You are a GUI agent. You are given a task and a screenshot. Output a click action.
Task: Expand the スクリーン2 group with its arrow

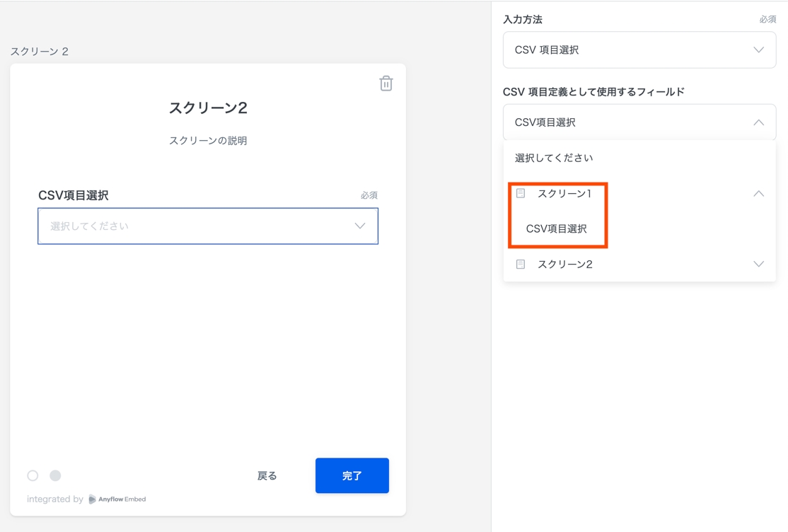point(758,264)
